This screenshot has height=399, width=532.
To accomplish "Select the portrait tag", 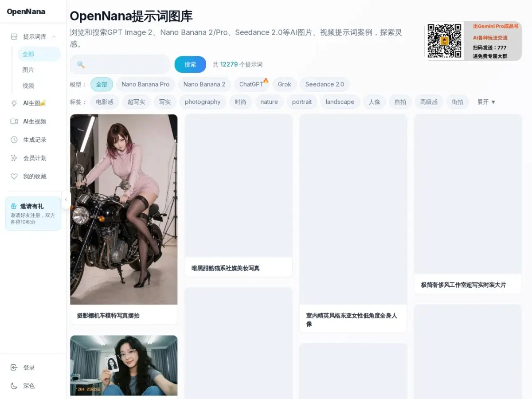I will [302, 102].
